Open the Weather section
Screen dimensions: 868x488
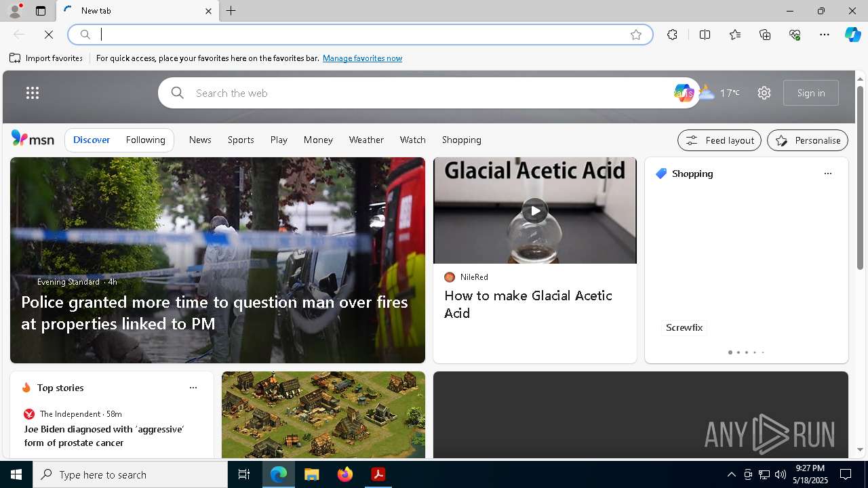click(x=366, y=140)
